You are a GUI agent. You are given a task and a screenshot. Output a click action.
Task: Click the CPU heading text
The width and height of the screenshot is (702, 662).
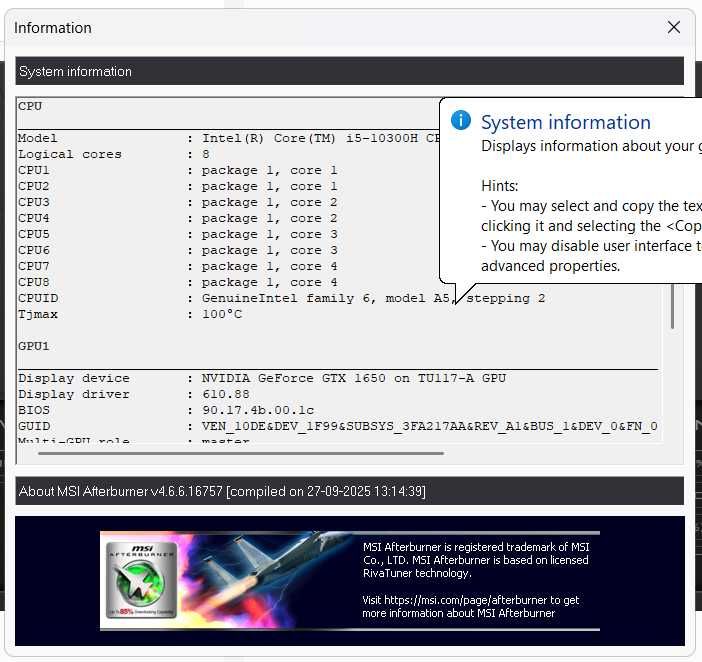tap(30, 107)
